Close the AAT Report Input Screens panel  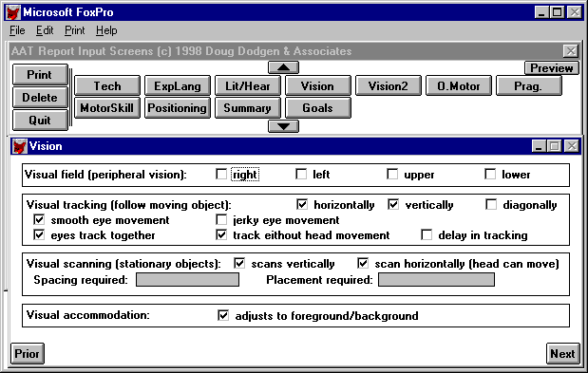click(571, 51)
